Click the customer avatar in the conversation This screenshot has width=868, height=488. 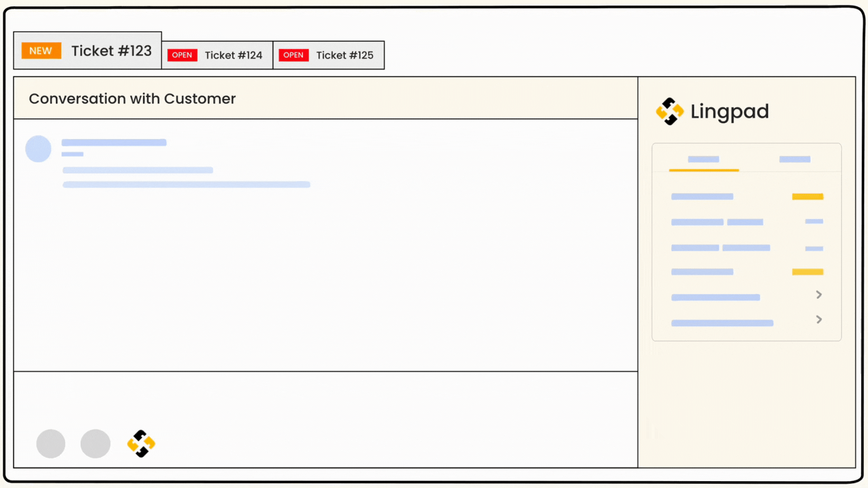coord(38,149)
